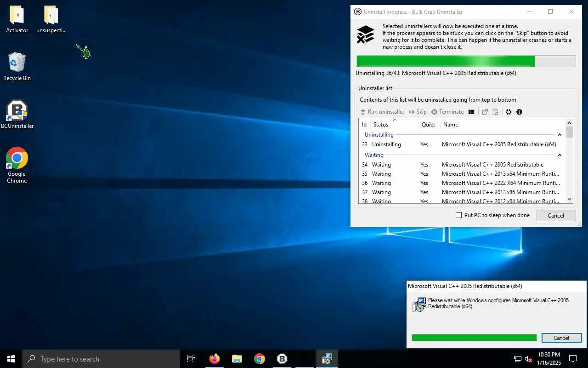This screenshot has height=368, width=588.
Task: Click the external window arrow toolbar icon
Action: click(x=485, y=112)
